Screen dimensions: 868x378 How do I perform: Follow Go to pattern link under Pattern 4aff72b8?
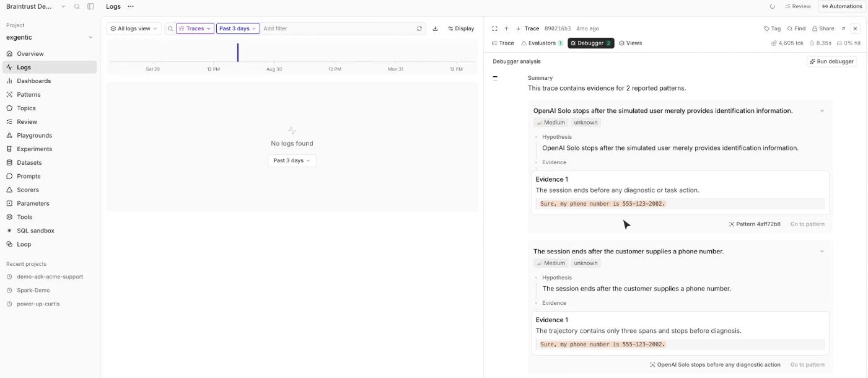click(807, 224)
